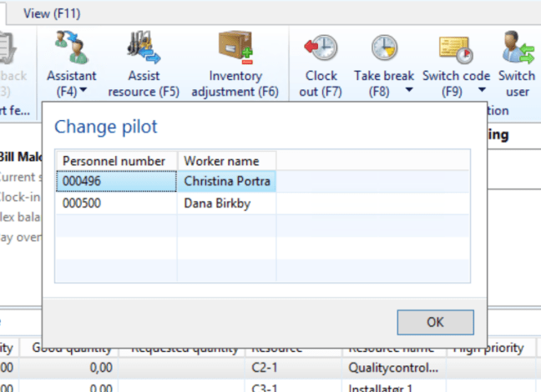The image size is (541, 392).
Task: Select the Switch user label
Action: [517, 83]
